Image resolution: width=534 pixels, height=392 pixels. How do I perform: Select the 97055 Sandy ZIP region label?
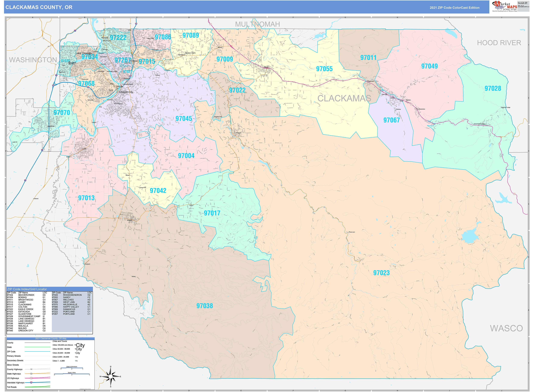click(324, 69)
